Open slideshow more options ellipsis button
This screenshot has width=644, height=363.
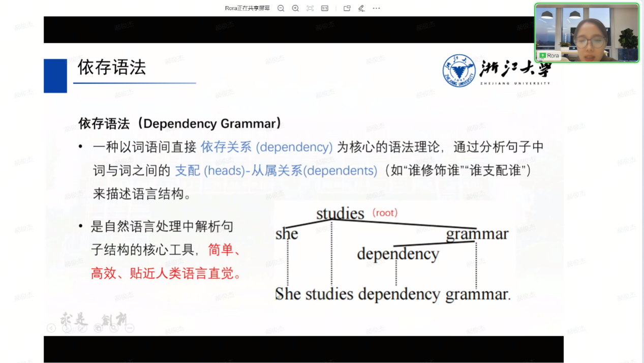point(130,328)
